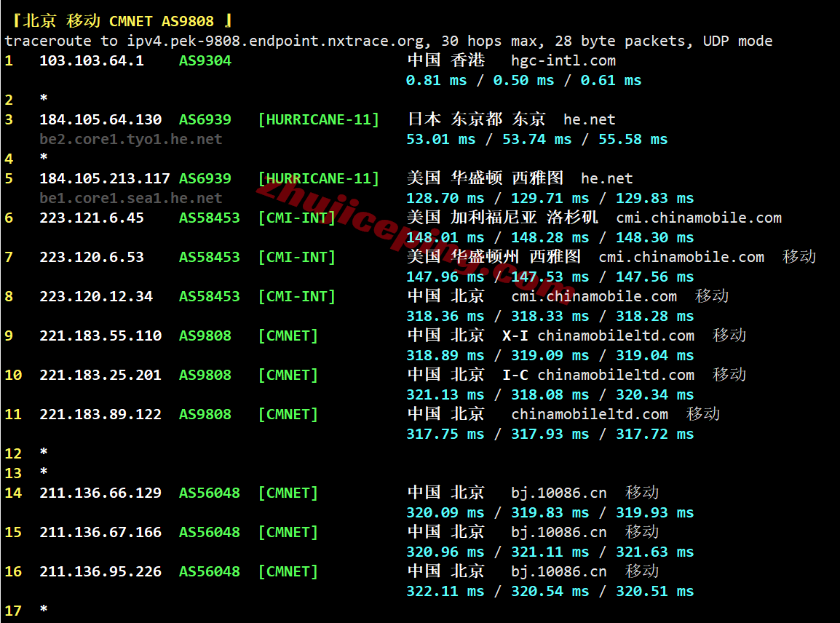Screen dimensions: 840x623
Task: Click IP address 223.120.6.53
Action: [x=92, y=257]
